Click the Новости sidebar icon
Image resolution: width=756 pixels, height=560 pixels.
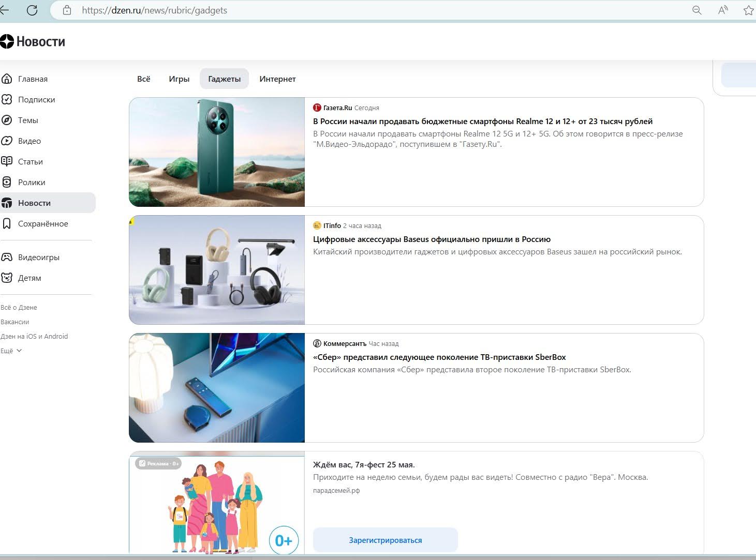7,203
